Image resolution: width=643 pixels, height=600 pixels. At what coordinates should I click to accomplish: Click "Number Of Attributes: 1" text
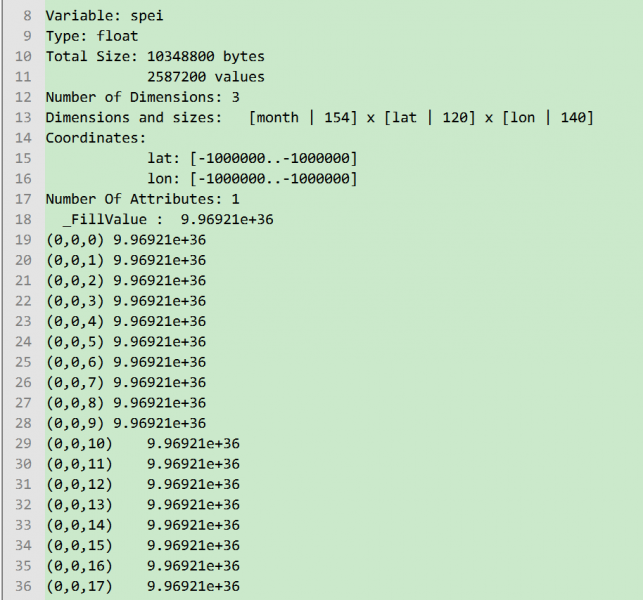click(x=142, y=199)
